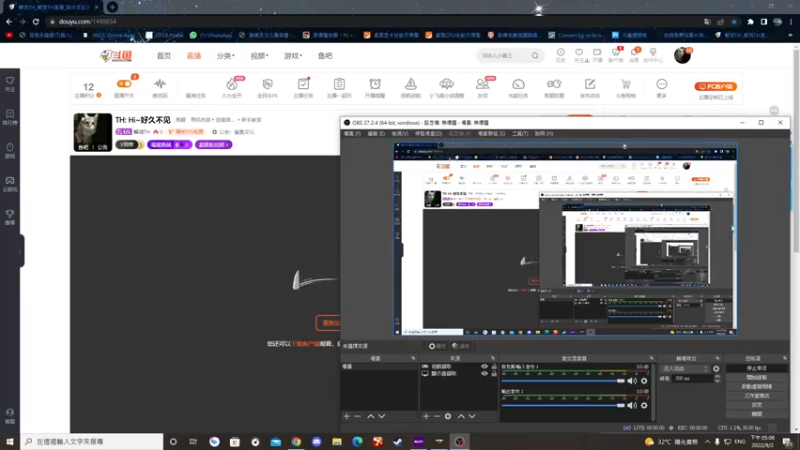Image resolution: width=800 pixels, height=450 pixels.
Task: Click the orange PC客户端 button
Action: click(715, 86)
